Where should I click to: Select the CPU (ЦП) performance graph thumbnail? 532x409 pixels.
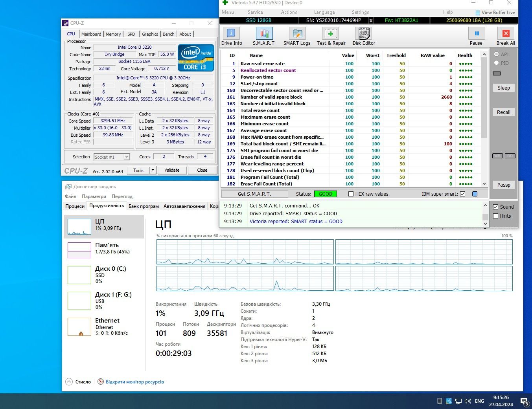click(x=79, y=227)
